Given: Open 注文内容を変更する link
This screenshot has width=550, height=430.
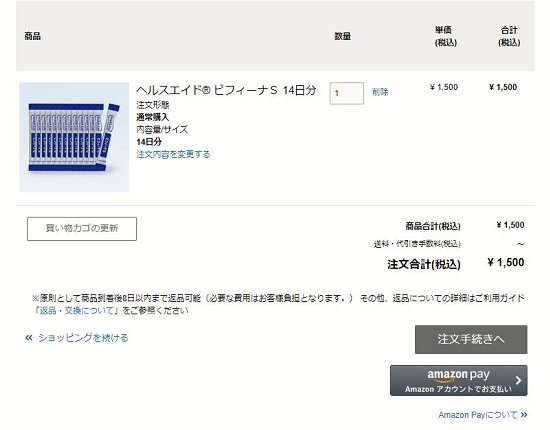Looking at the screenshot, I should click(x=173, y=154).
